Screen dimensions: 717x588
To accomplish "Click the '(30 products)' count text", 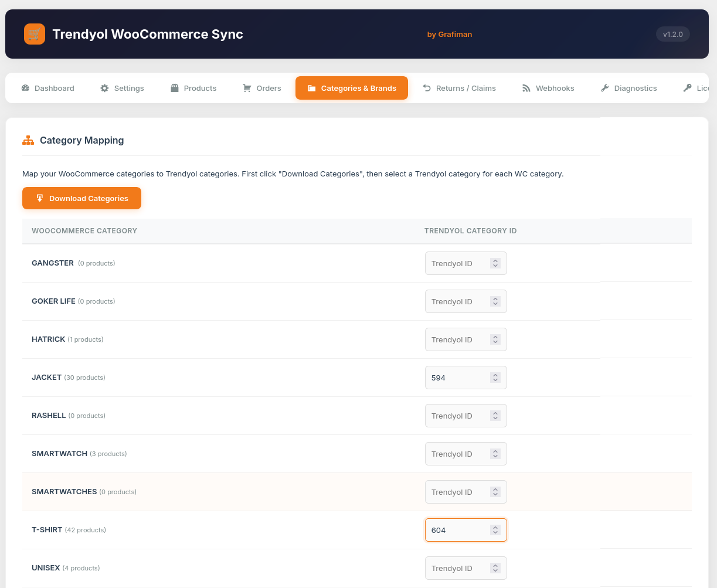I will 85,378.
